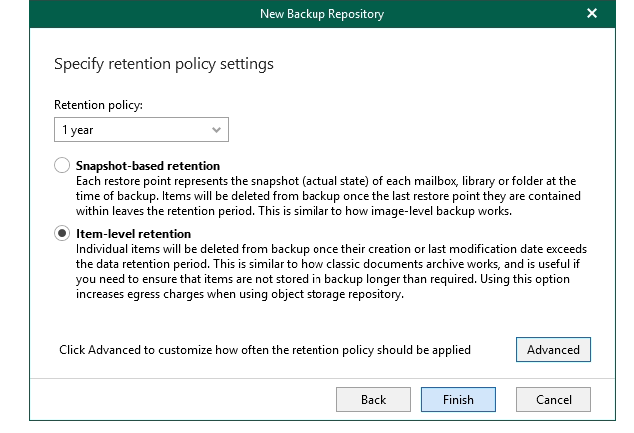Open the Retention policy dropdown

pos(141,130)
